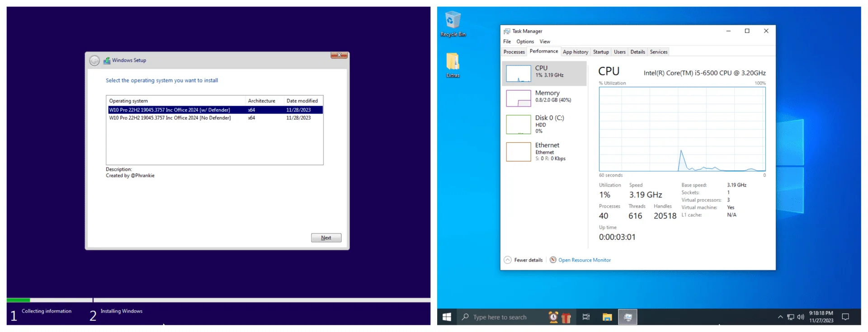Click the Intel Core i5-6500 CPU name

(705, 73)
